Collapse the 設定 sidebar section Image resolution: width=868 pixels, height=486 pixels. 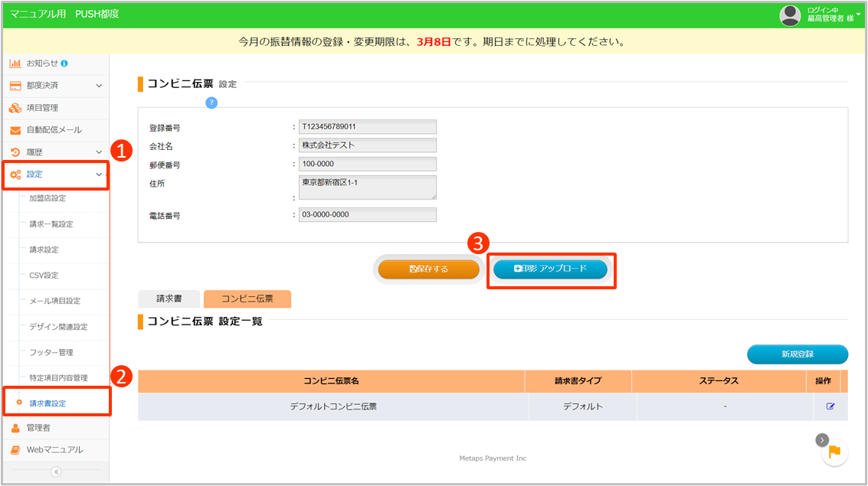pyautogui.click(x=99, y=175)
